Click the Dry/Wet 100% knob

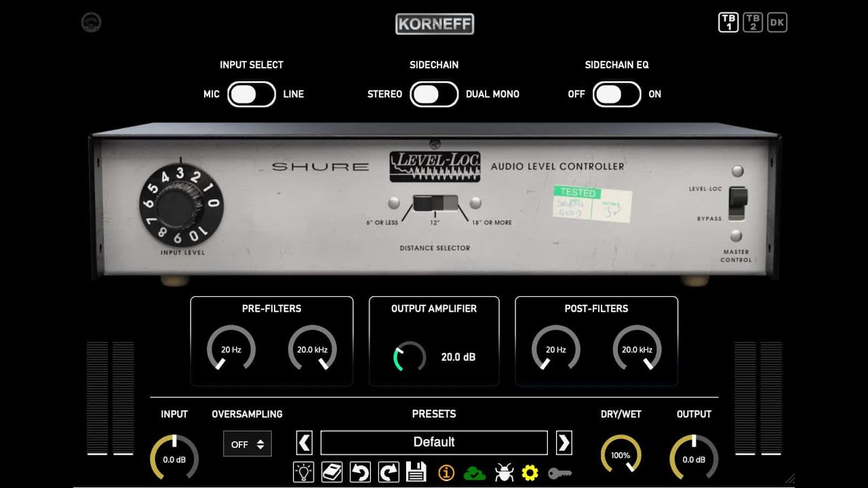[x=620, y=454]
